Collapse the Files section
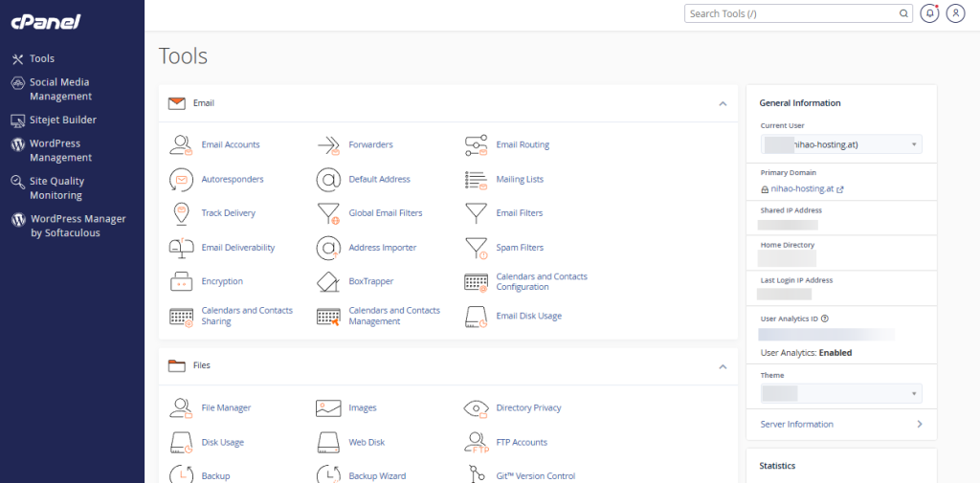This screenshot has height=483, width=980. (723, 366)
